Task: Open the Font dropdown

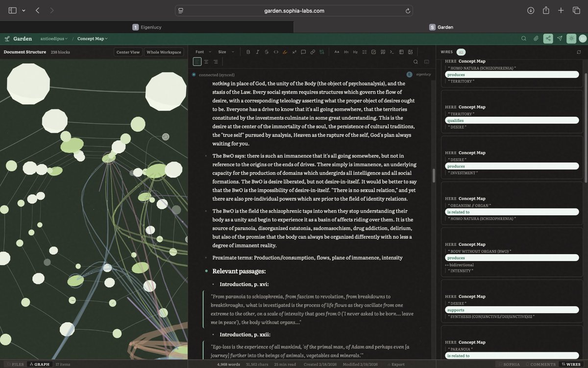Action: pos(203,52)
